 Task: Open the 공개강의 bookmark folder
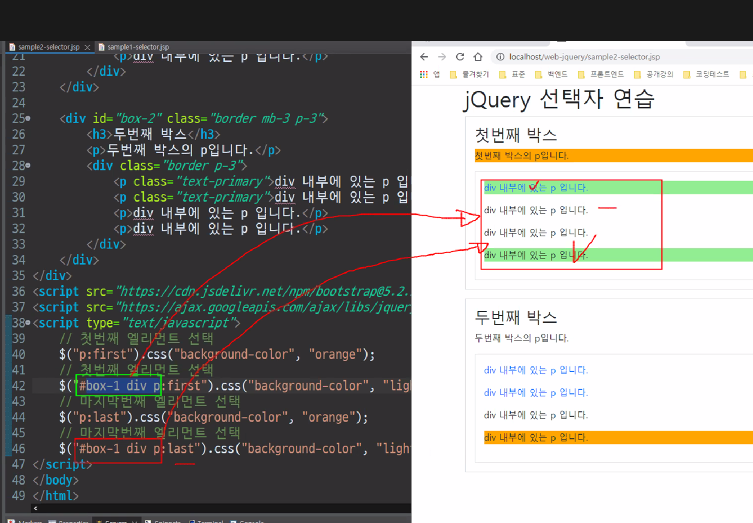[x=654, y=74]
